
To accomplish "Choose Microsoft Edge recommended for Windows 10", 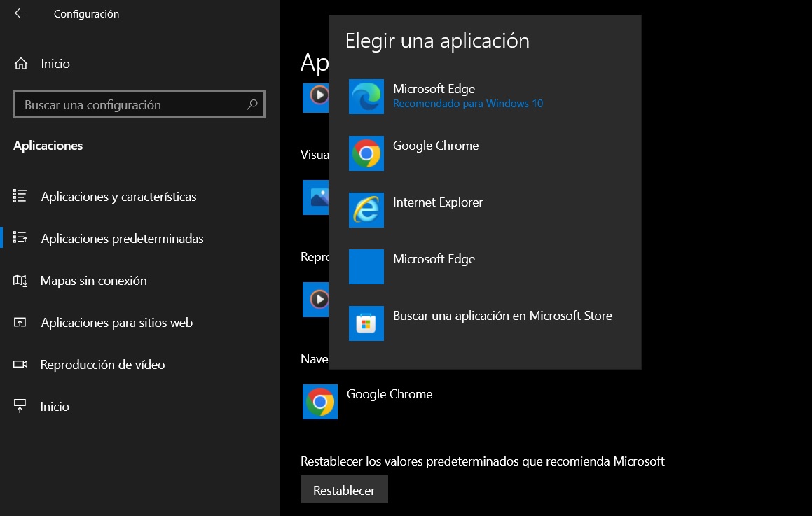I will click(x=485, y=96).
